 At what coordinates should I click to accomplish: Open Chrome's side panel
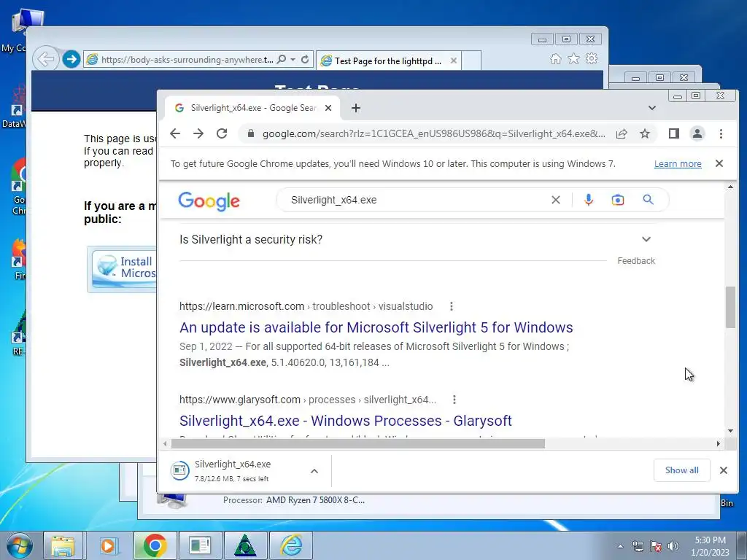click(673, 134)
